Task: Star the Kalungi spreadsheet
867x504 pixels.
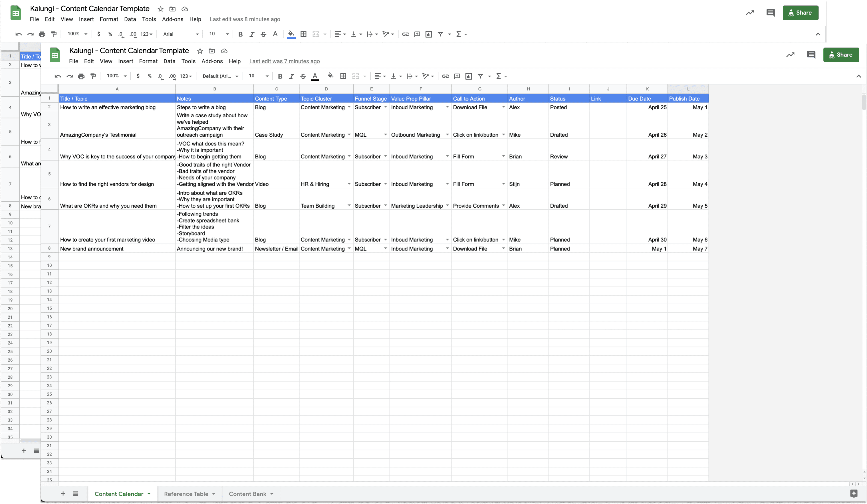Action: [x=200, y=51]
